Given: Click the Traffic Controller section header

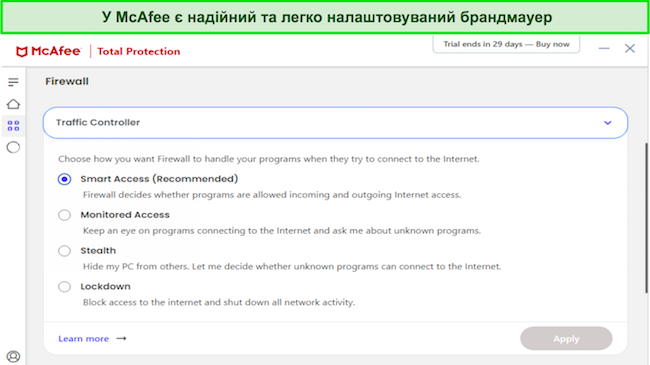Looking at the screenshot, I should pos(335,123).
